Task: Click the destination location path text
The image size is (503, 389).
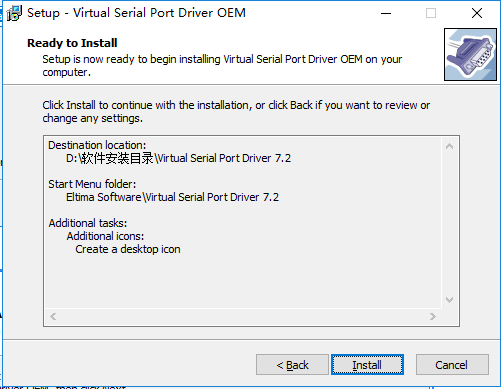Action: point(178,158)
